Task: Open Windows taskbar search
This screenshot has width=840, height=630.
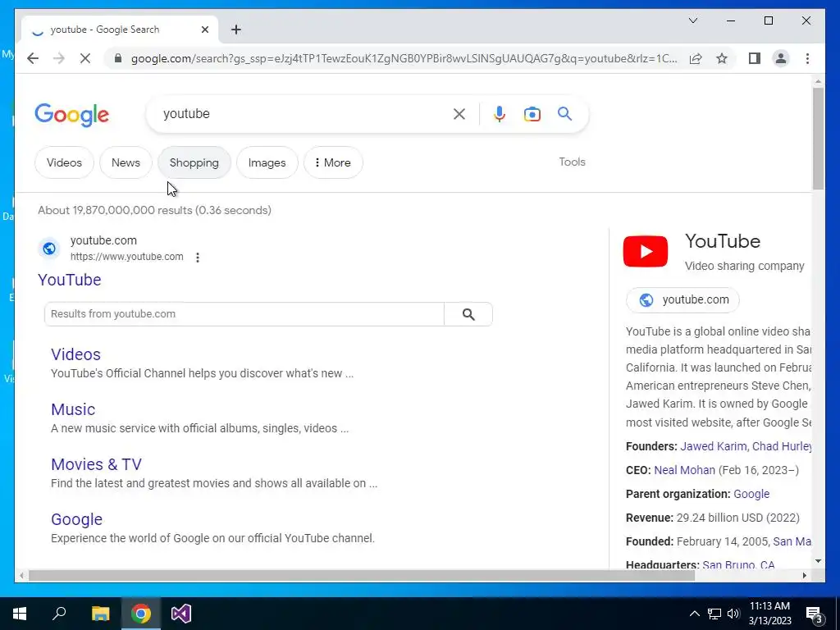Action: (59, 614)
